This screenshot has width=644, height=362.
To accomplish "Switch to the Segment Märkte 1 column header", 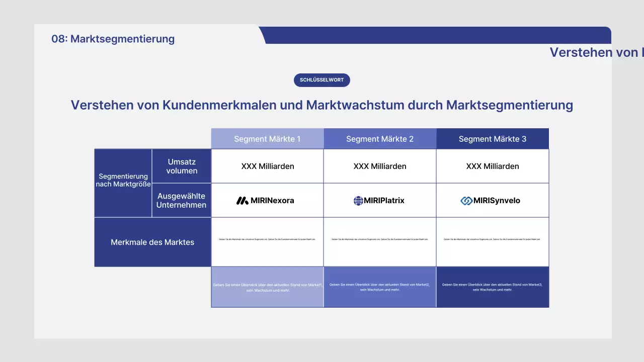I will [x=267, y=139].
